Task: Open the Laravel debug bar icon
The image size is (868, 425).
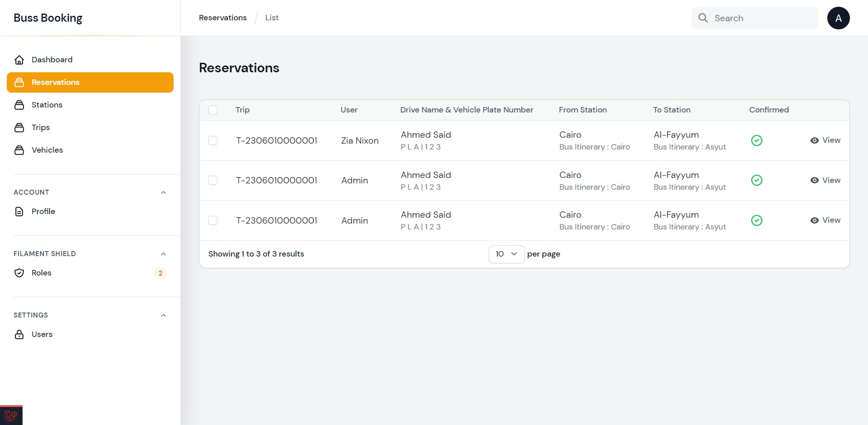Action: [x=11, y=415]
